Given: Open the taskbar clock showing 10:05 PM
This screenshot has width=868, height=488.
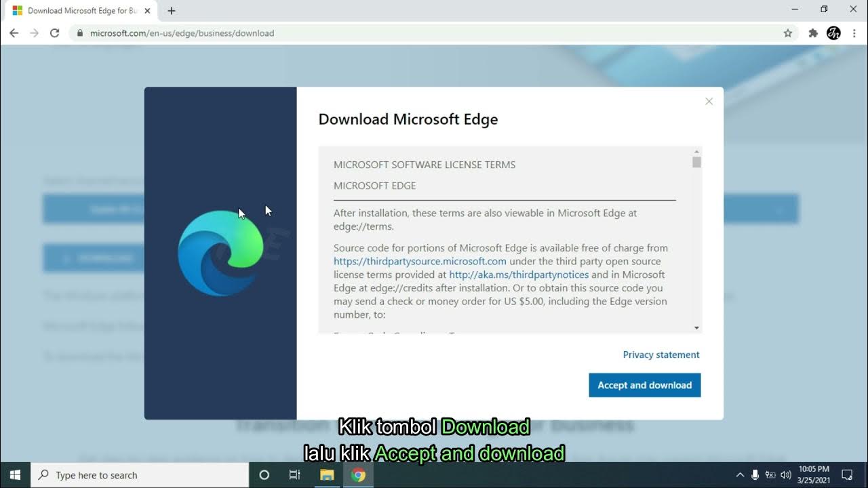Looking at the screenshot, I should tap(814, 475).
